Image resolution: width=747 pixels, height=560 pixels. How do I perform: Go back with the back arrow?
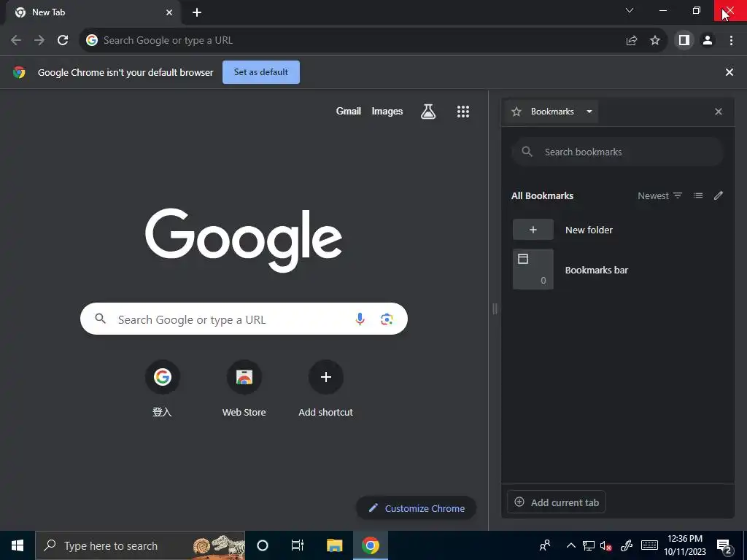point(16,41)
